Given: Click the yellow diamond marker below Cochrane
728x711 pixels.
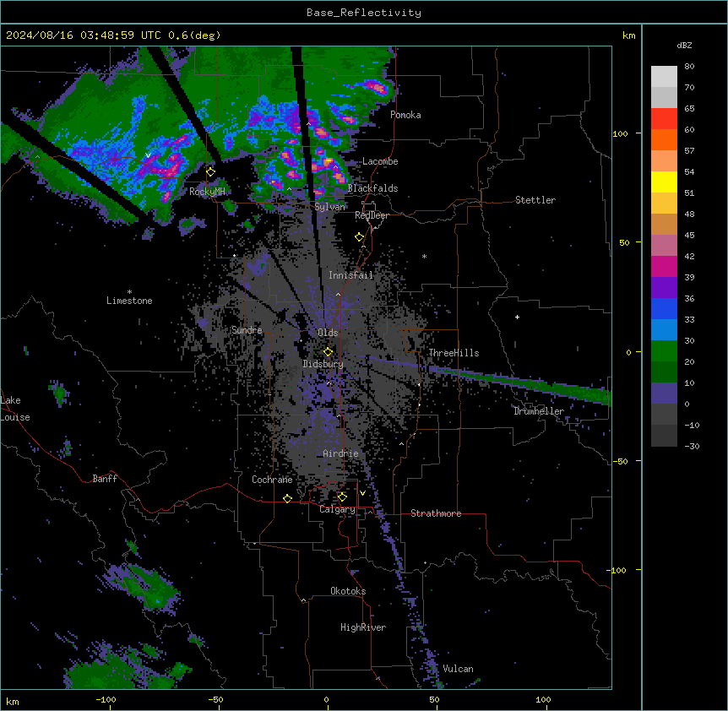Looking at the screenshot, I should tap(287, 498).
